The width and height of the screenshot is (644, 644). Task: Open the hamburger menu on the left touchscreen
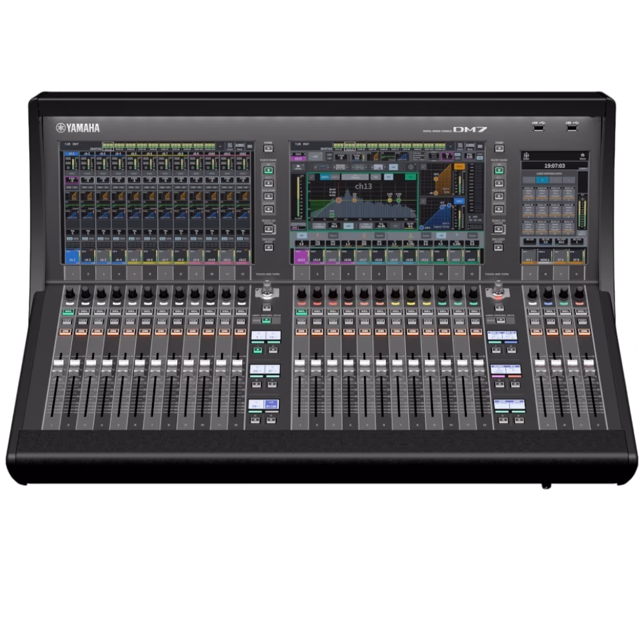click(x=250, y=146)
